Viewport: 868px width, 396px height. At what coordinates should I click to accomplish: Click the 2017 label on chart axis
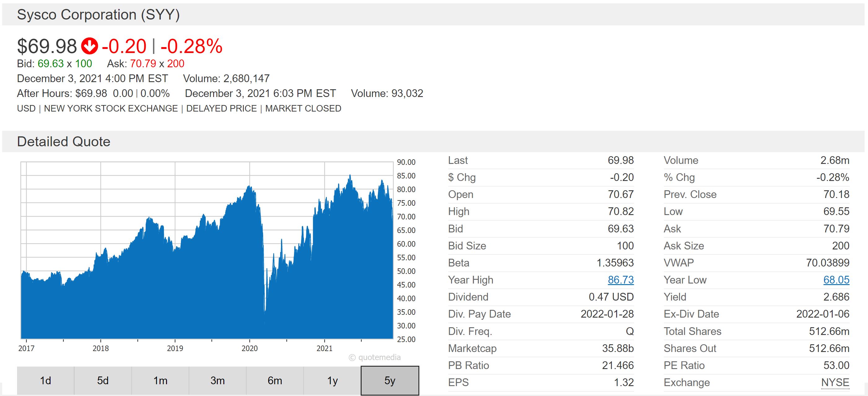click(26, 349)
